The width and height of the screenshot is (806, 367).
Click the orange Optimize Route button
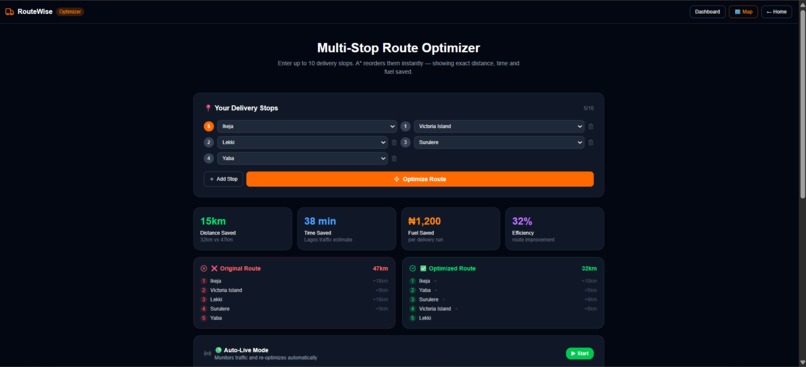(x=420, y=179)
